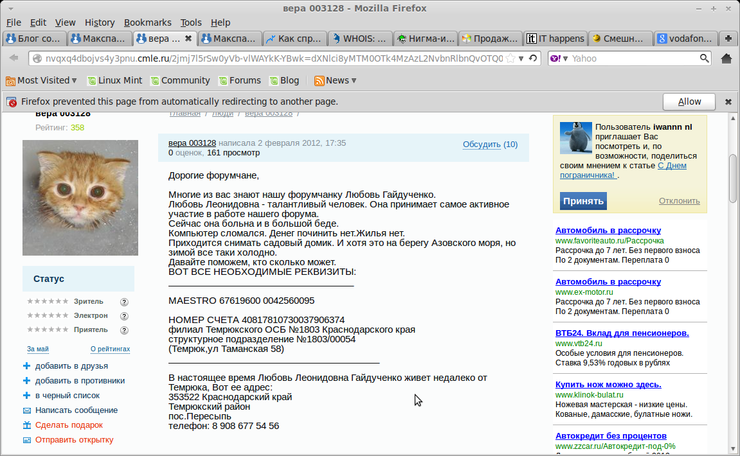This screenshot has height=456, width=740.
Task: Click the gift icon for Сделать подарок
Action: point(26,425)
